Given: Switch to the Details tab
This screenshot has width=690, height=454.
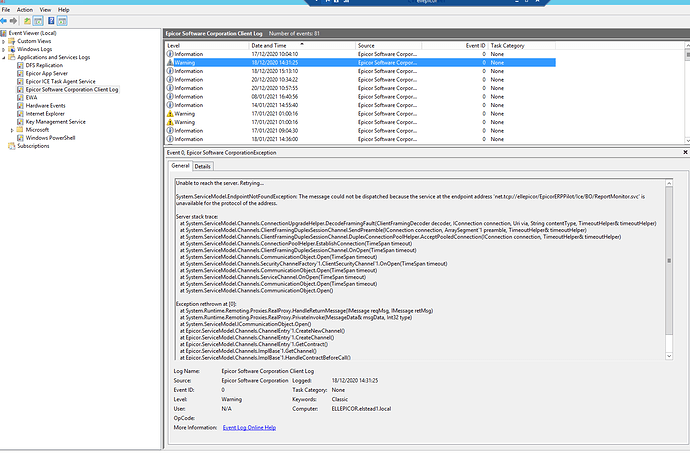Looking at the screenshot, I should pos(202,166).
